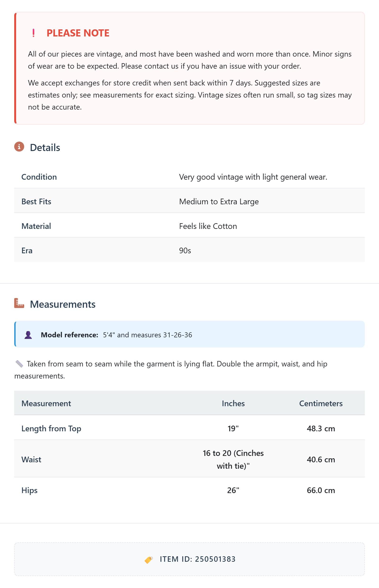The width and height of the screenshot is (379, 588).
Task: Click the small ruler emoji icon
Action: (19, 364)
